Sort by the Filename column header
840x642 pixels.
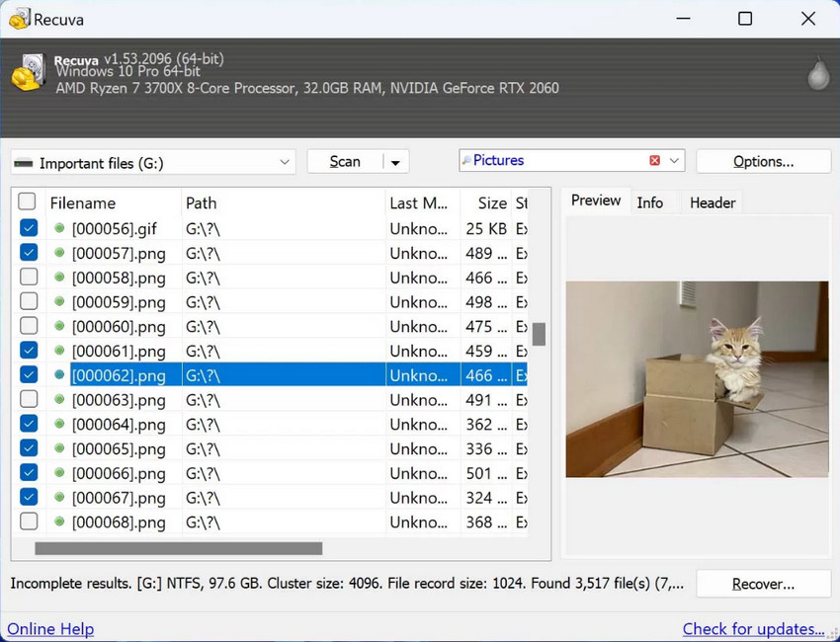[x=114, y=202]
